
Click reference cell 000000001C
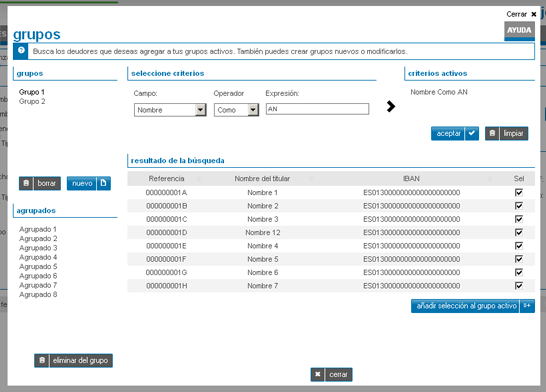pyautogui.click(x=166, y=219)
